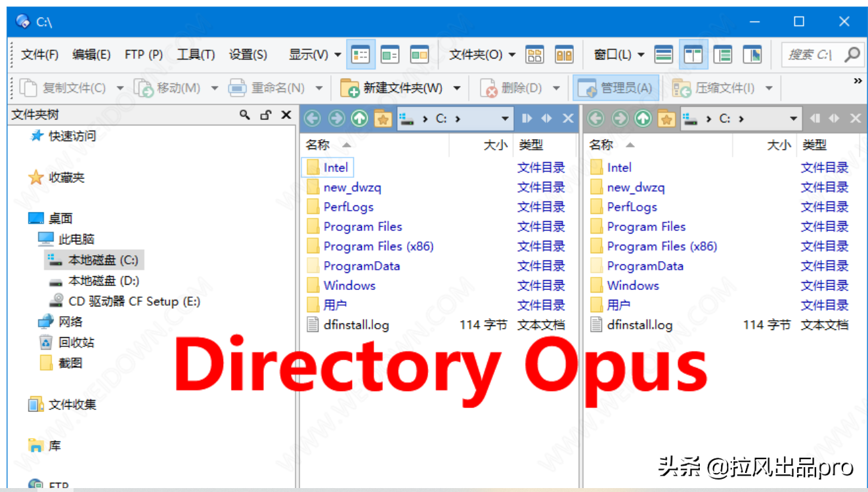Close the right file pane
The height and width of the screenshot is (492, 868).
pos(856,118)
